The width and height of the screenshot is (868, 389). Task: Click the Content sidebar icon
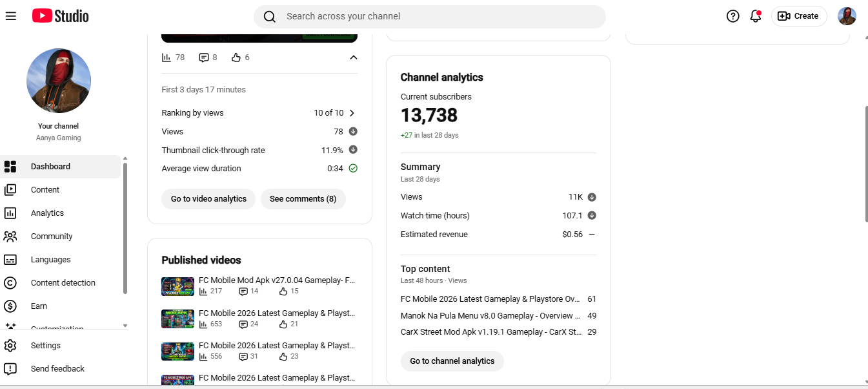pos(10,190)
